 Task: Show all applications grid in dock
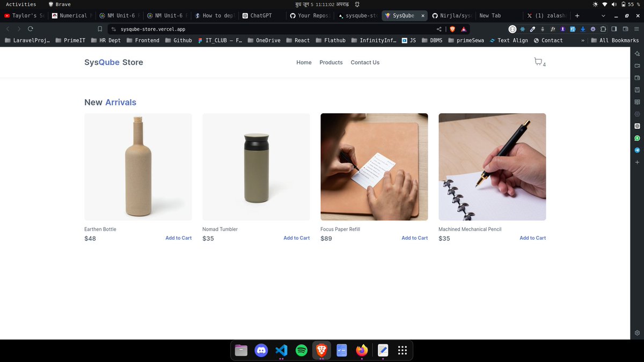(402, 350)
